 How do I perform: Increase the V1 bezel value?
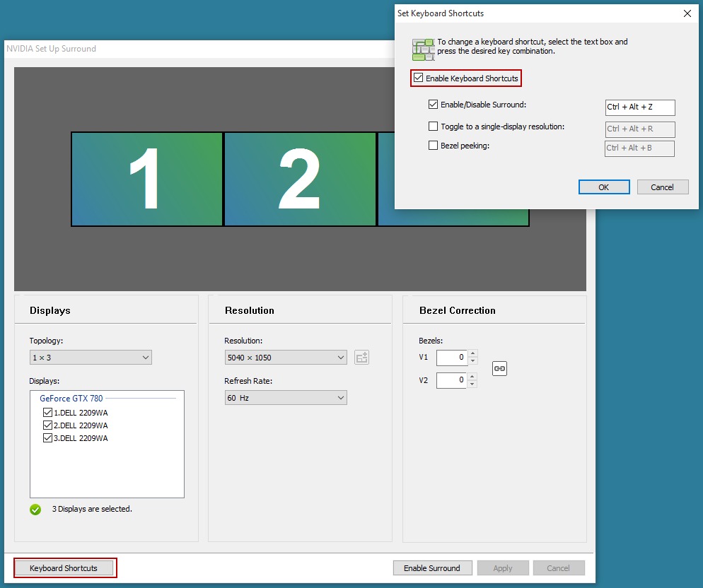coord(473,353)
